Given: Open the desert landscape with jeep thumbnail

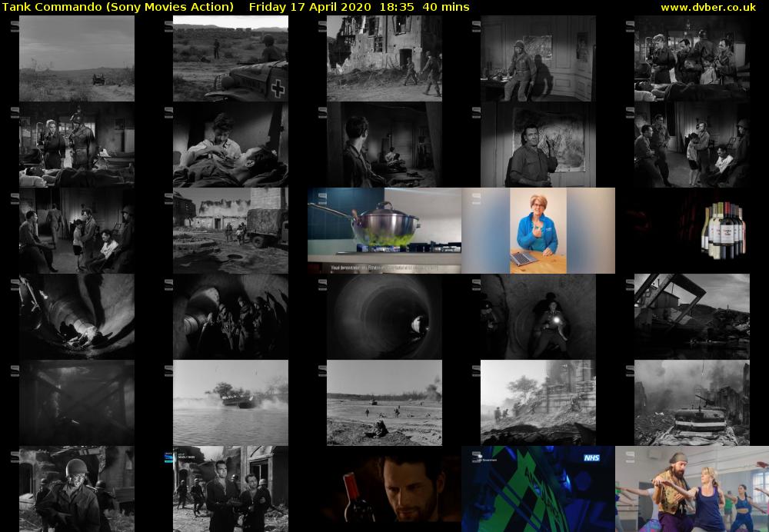Looking at the screenshot, I should (x=76, y=58).
